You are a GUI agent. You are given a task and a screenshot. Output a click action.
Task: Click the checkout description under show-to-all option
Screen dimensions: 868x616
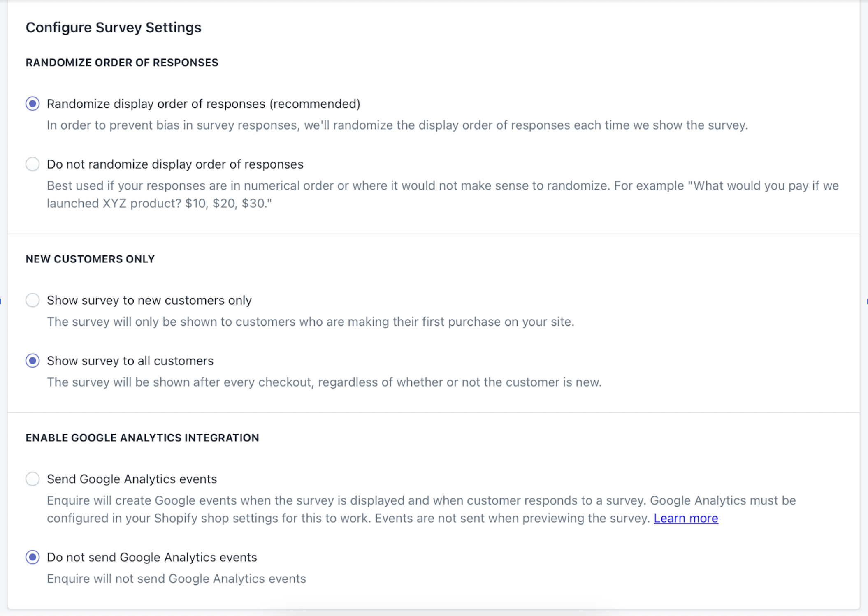(324, 382)
